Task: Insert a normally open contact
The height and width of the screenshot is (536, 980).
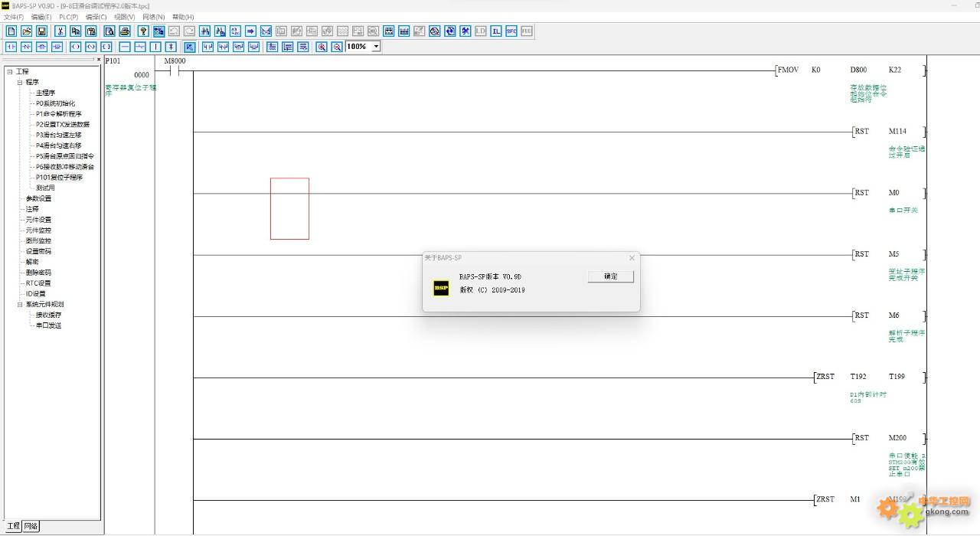Action: (11, 47)
